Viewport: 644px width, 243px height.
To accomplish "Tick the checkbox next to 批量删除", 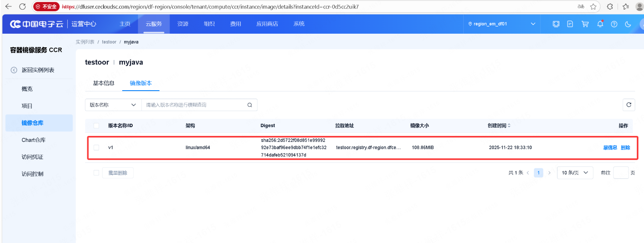I will pos(96,173).
